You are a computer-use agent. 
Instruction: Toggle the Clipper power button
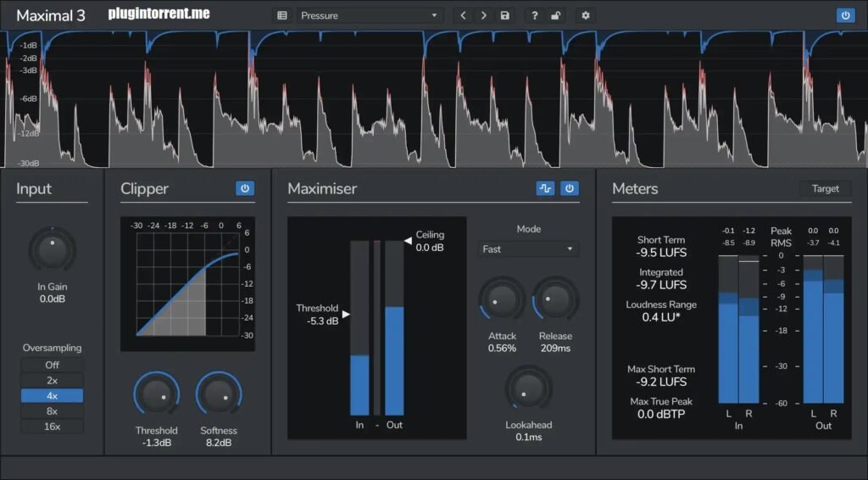pyautogui.click(x=245, y=188)
